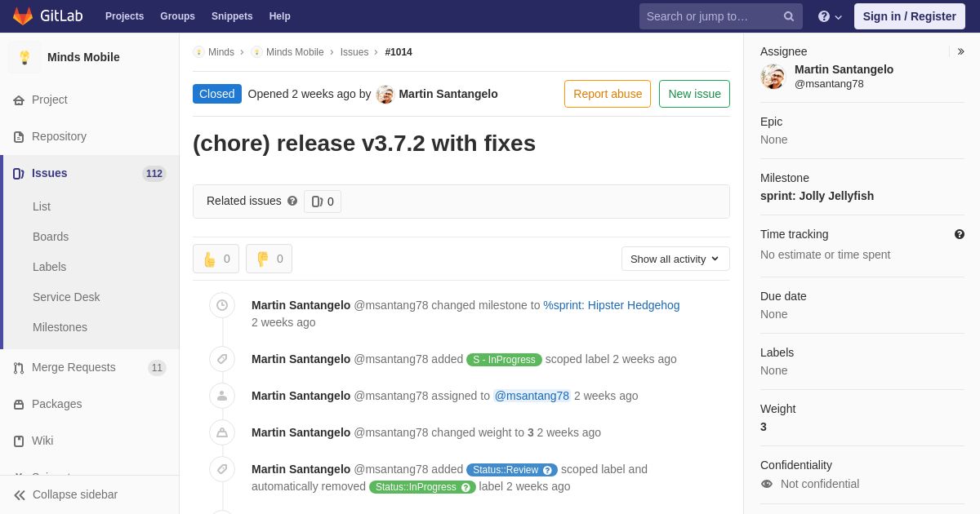Open the sprint: Hipster Hedgehog milestone link

pyautogui.click(x=611, y=305)
